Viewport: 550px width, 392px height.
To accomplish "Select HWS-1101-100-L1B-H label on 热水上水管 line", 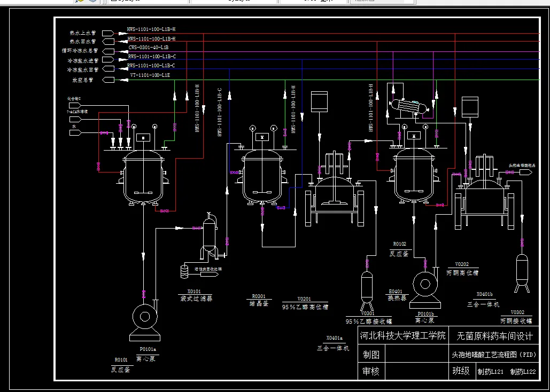I will [151, 29].
